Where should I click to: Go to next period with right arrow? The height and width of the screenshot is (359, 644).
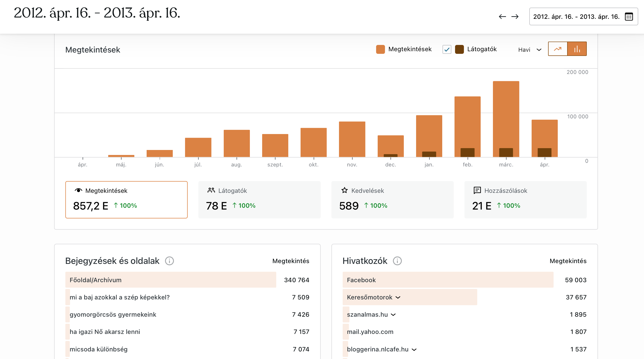tap(515, 17)
